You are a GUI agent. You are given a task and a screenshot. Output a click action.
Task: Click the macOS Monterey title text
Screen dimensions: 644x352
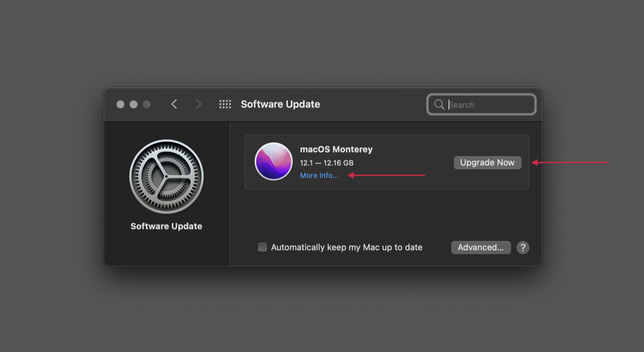(337, 149)
